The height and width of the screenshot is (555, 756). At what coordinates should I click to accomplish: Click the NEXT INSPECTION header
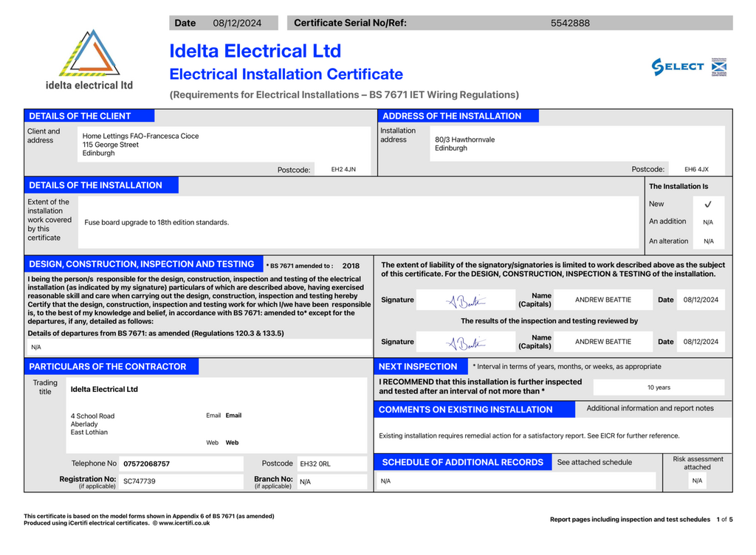tap(420, 367)
